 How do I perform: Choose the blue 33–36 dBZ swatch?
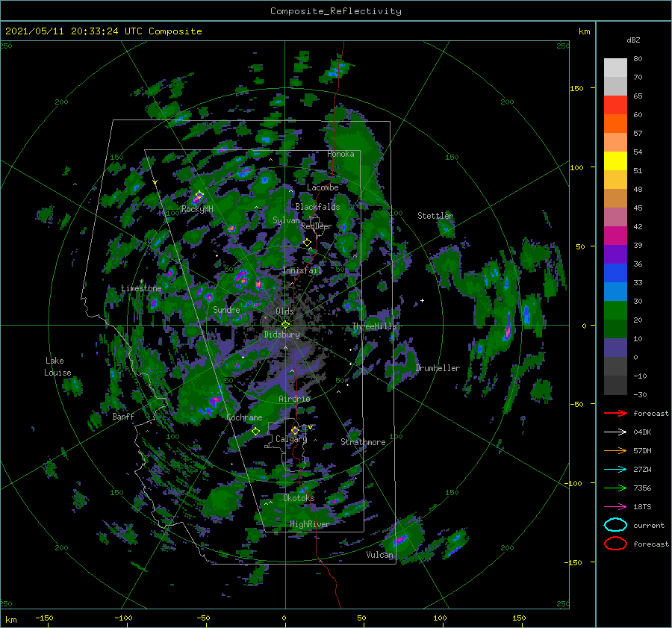tap(615, 273)
